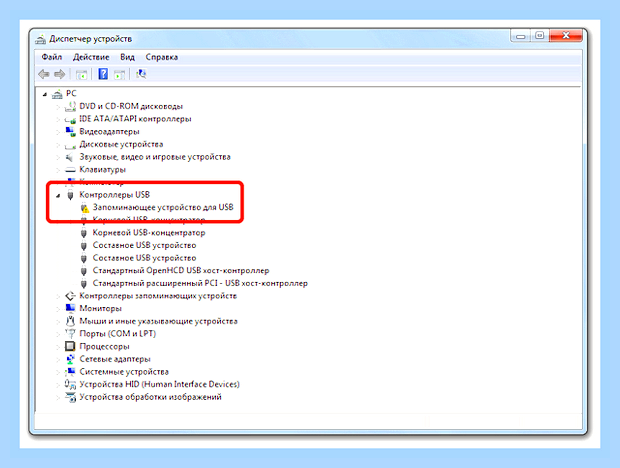Click the Видеоадаптеры display icon
620x468 pixels.
tap(70, 132)
